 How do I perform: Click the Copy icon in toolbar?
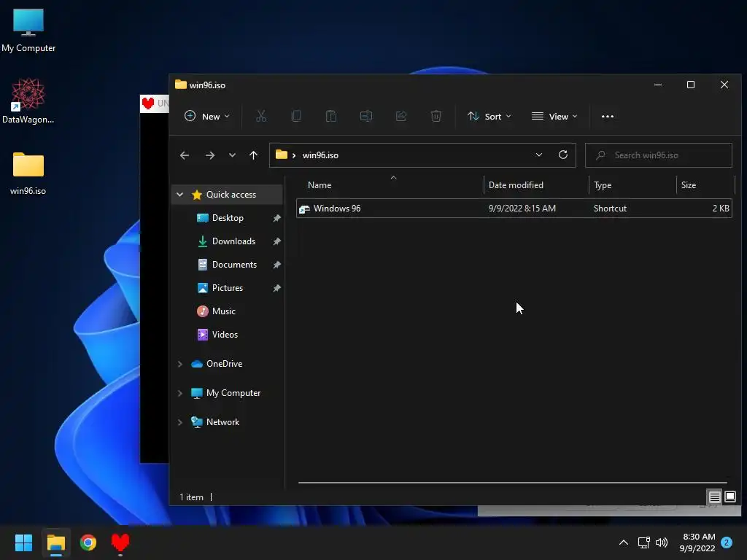pyautogui.click(x=296, y=116)
